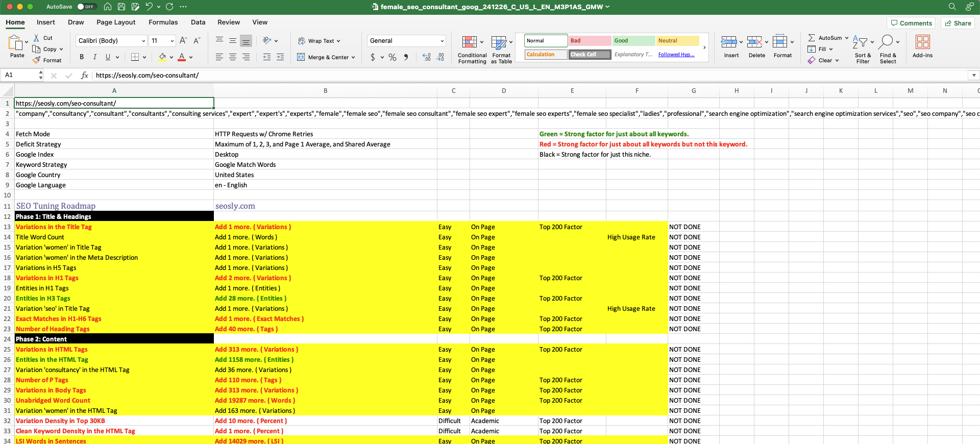Open Find & Select magnifier
This screenshot has width=980, height=444.
click(887, 42)
